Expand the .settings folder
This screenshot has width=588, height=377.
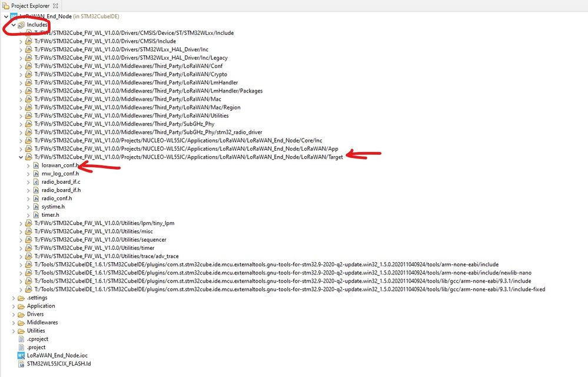click(14, 298)
